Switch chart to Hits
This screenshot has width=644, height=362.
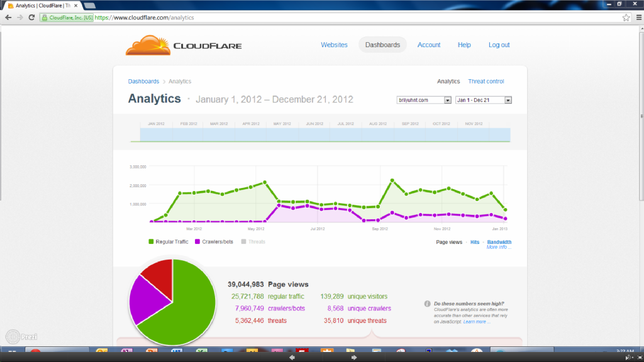[475, 242]
